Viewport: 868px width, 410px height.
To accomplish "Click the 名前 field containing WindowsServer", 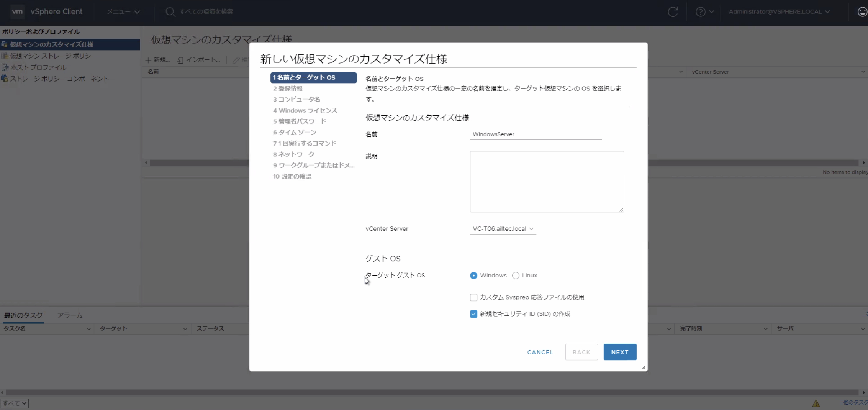I will pos(535,134).
